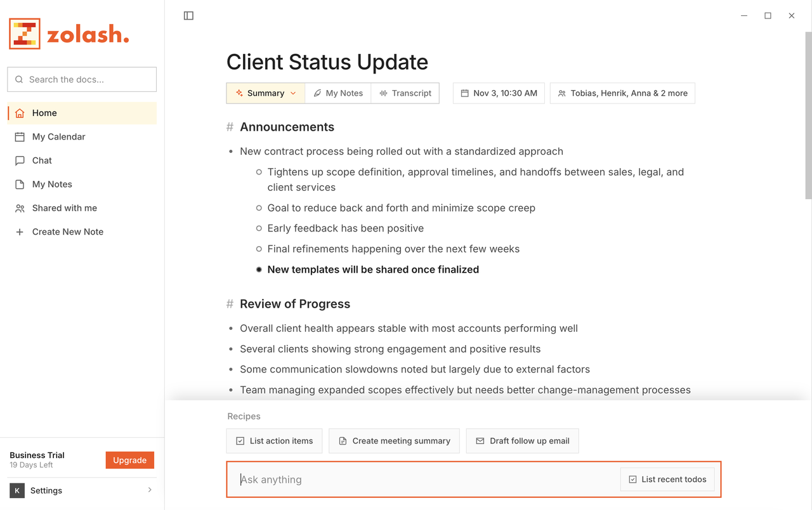
Task: Click the vertical scrollbar of the note
Action: (808, 114)
